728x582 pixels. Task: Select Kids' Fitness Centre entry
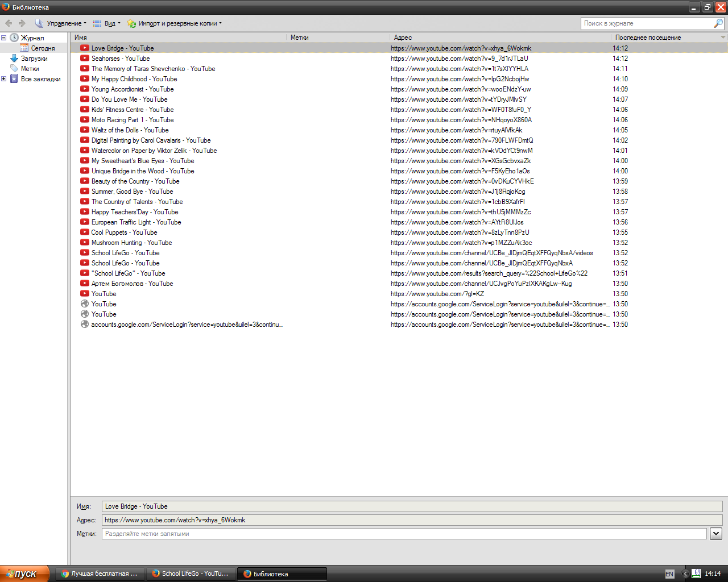pos(133,110)
